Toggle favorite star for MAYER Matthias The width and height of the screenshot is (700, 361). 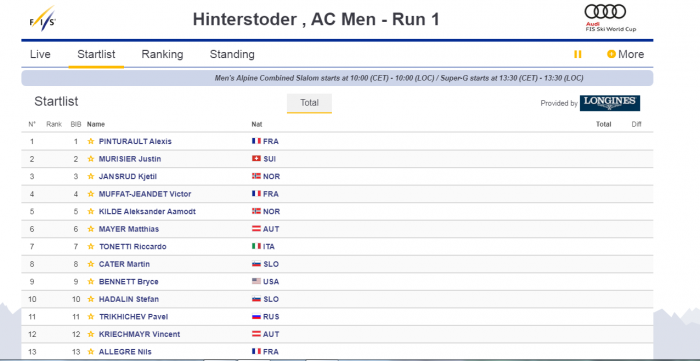91,229
